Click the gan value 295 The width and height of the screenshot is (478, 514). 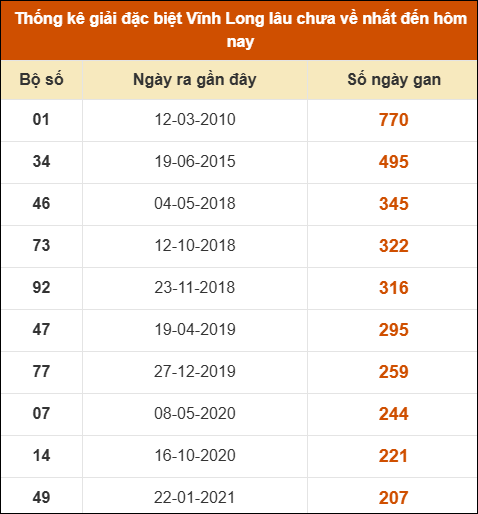click(x=394, y=330)
